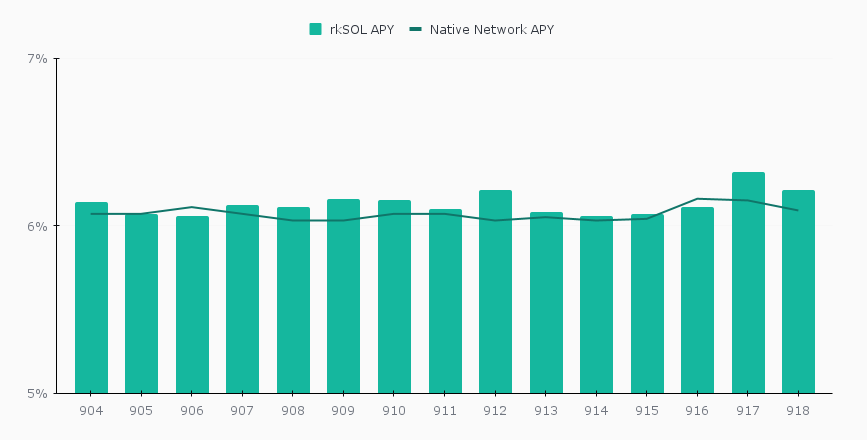Select the bar for epoch 904
Viewport: 867px width, 440px height.
(x=91, y=300)
